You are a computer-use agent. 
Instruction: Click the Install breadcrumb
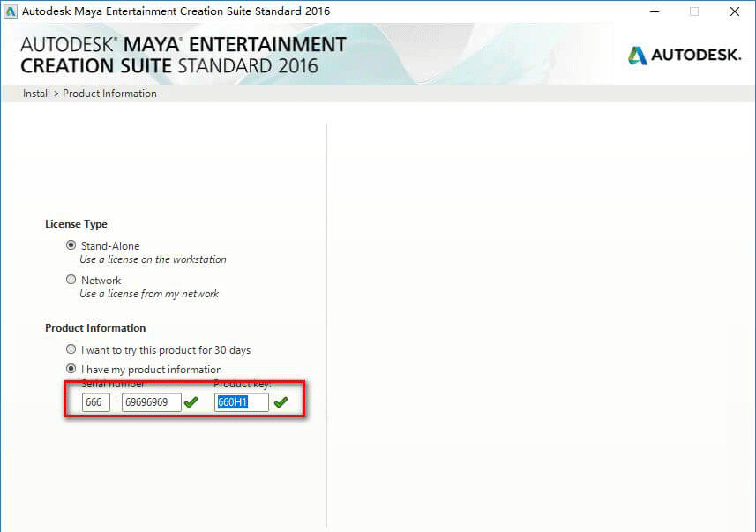[x=36, y=94]
